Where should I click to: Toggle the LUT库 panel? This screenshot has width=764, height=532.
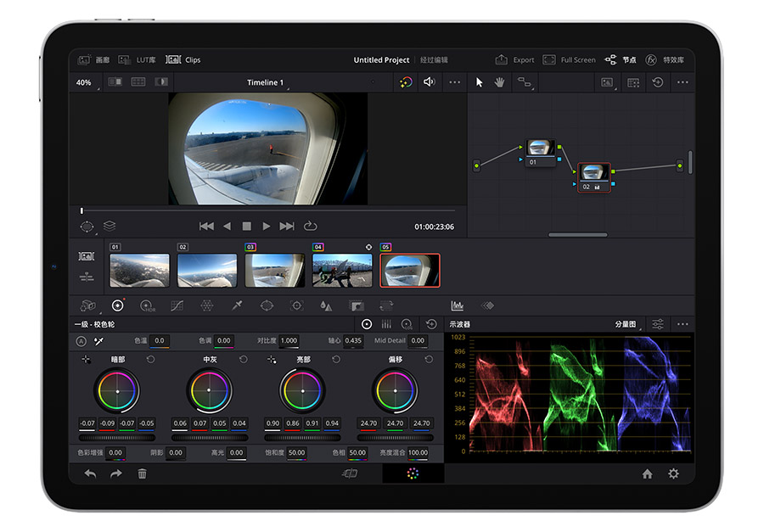[137, 60]
